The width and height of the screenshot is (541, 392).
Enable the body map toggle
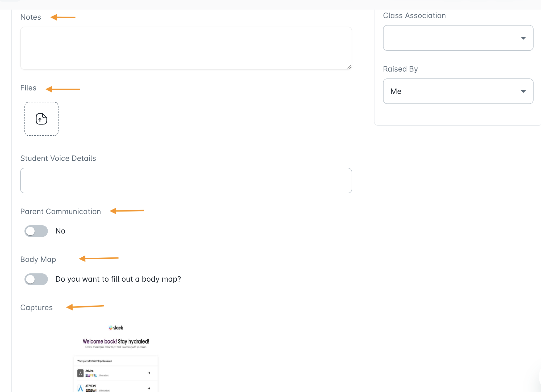click(x=36, y=279)
